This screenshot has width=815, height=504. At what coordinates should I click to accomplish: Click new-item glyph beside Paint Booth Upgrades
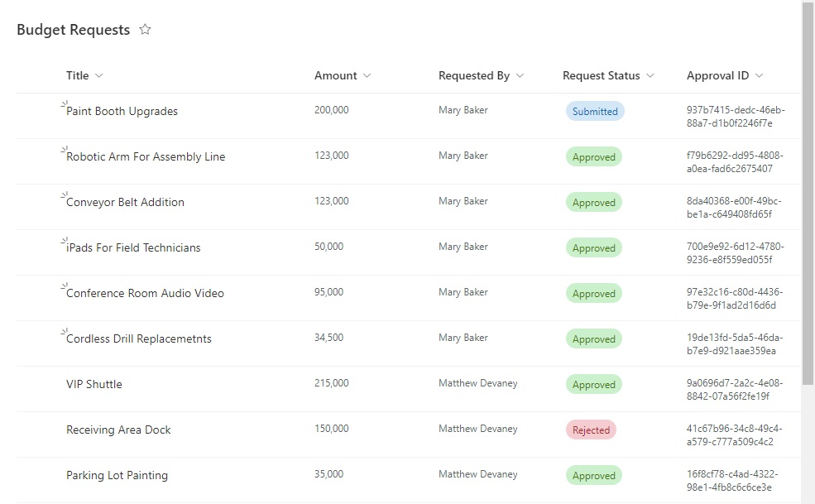[x=65, y=104]
